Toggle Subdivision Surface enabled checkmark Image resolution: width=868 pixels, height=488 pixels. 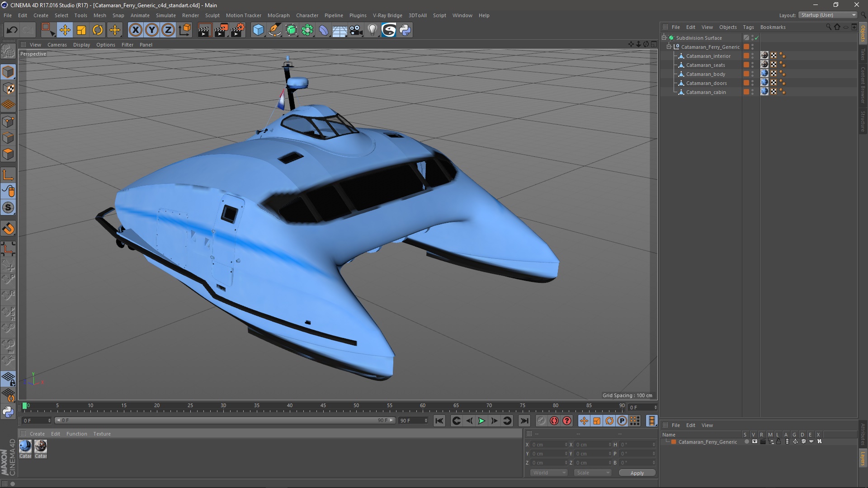click(x=756, y=38)
